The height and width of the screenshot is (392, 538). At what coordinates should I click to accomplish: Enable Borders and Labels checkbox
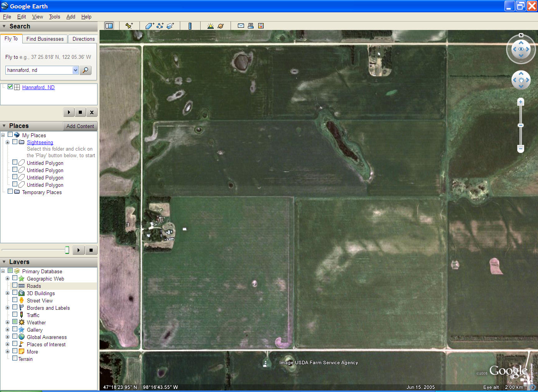click(x=15, y=307)
